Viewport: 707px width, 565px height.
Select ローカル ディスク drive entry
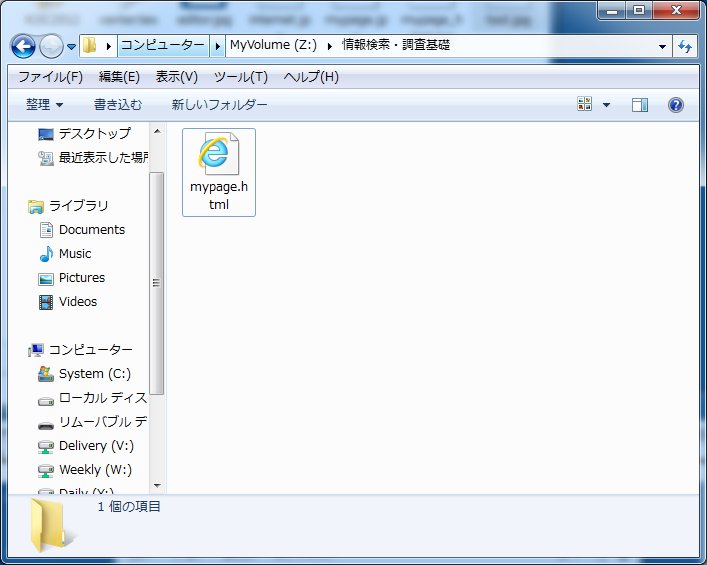pyautogui.click(x=103, y=398)
